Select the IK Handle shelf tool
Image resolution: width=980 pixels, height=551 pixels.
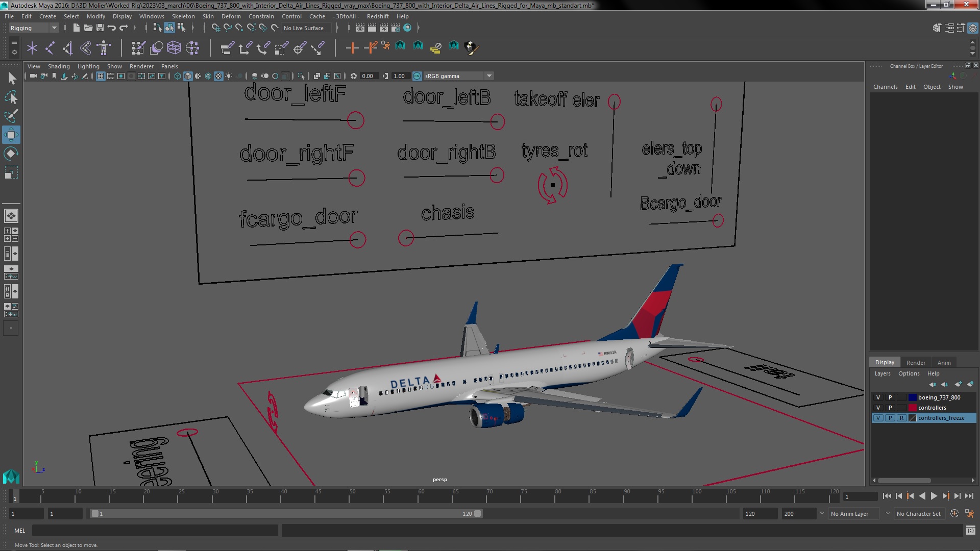(x=67, y=48)
